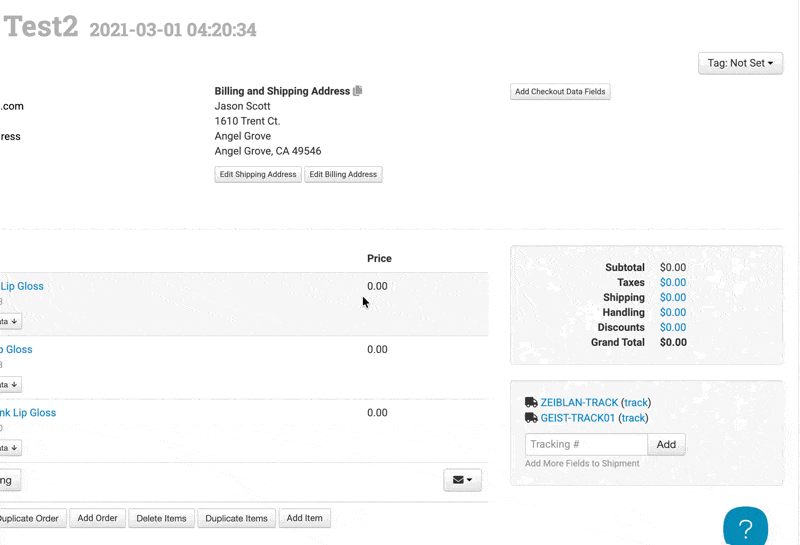The height and width of the screenshot is (545, 800).
Task: Click Add Checkout Data Fields
Action: [560, 91]
